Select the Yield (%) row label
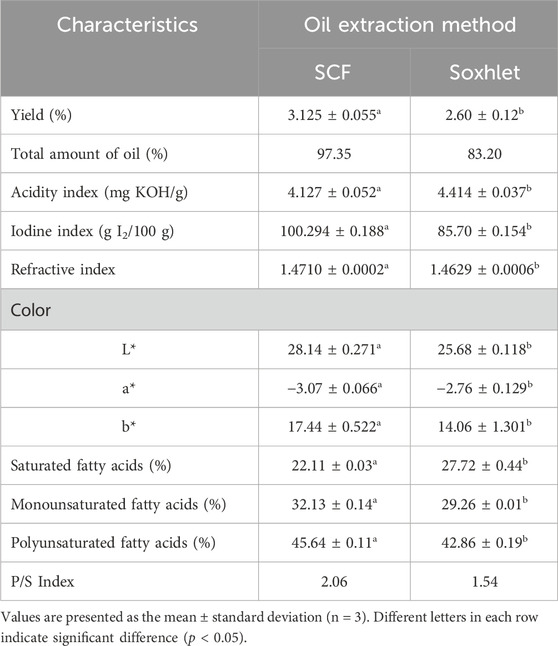Screen dimensions: 558x646 point(41,115)
